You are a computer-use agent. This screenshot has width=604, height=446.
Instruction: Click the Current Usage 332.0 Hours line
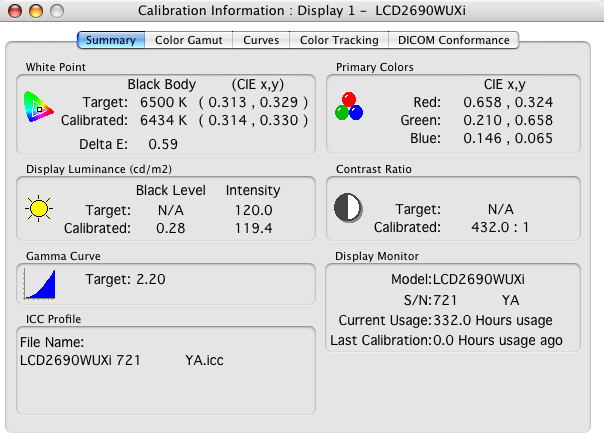446,320
